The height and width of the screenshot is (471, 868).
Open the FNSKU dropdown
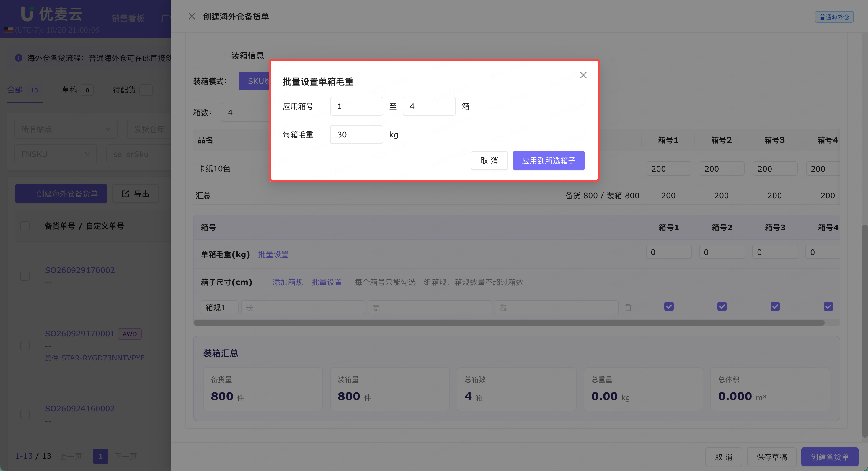click(x=56, y=154)
